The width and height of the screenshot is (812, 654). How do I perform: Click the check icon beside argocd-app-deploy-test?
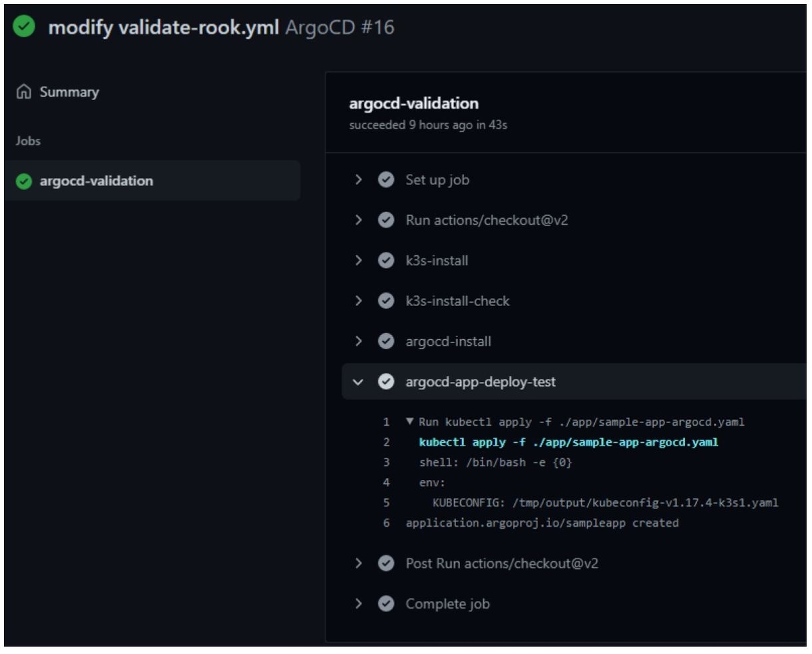[386, 381]
